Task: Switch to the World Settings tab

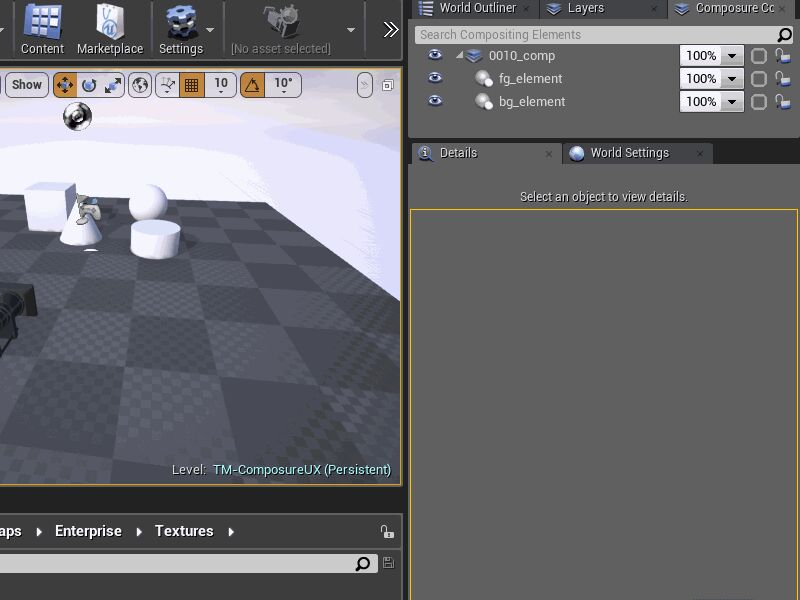Action: click(628, 153)
